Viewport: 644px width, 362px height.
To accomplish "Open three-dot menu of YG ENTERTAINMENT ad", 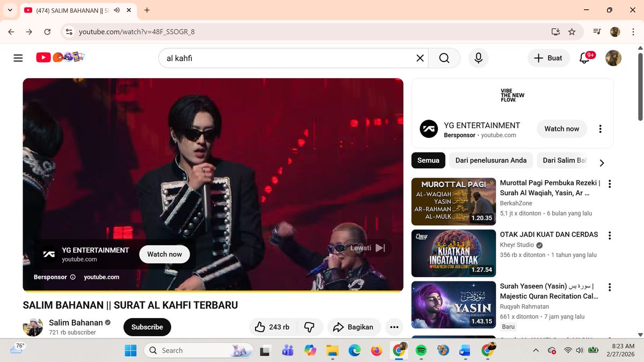I will click(601, 129).
